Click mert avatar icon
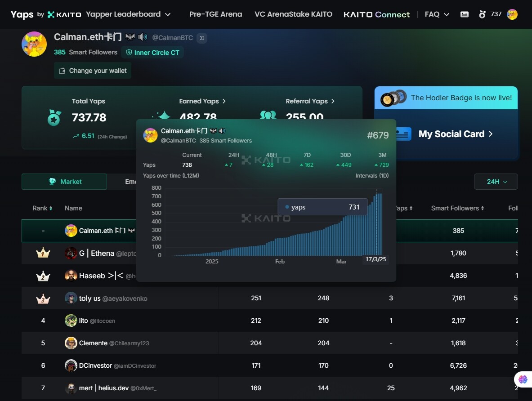This screenshot has height=401, width=532. [x=71, y=388]
